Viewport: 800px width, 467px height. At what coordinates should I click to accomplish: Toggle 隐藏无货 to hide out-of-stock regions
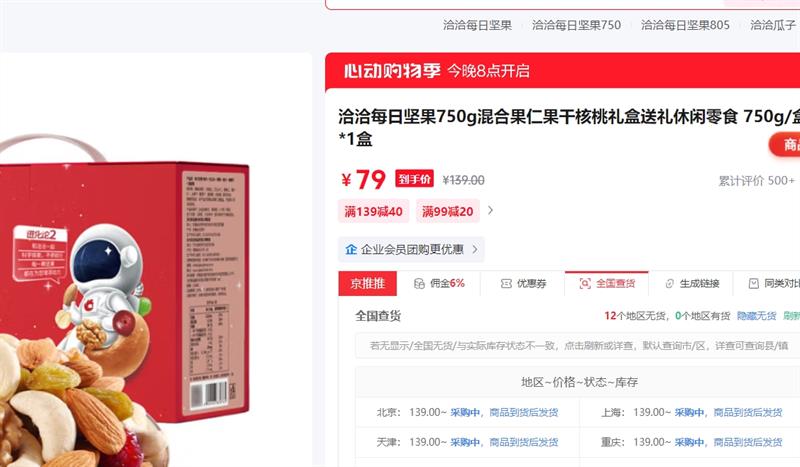[x=757, y=316]
